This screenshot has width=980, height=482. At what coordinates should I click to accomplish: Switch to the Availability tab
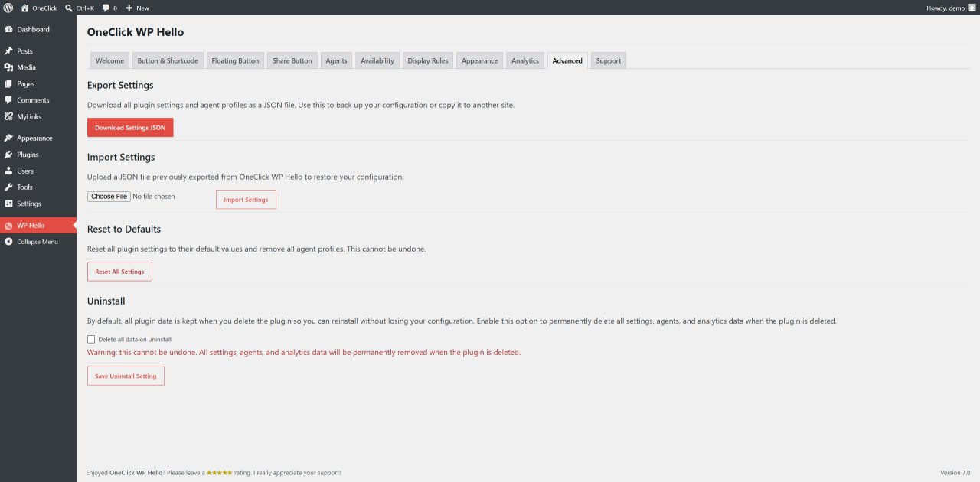[x=377, y=60]
